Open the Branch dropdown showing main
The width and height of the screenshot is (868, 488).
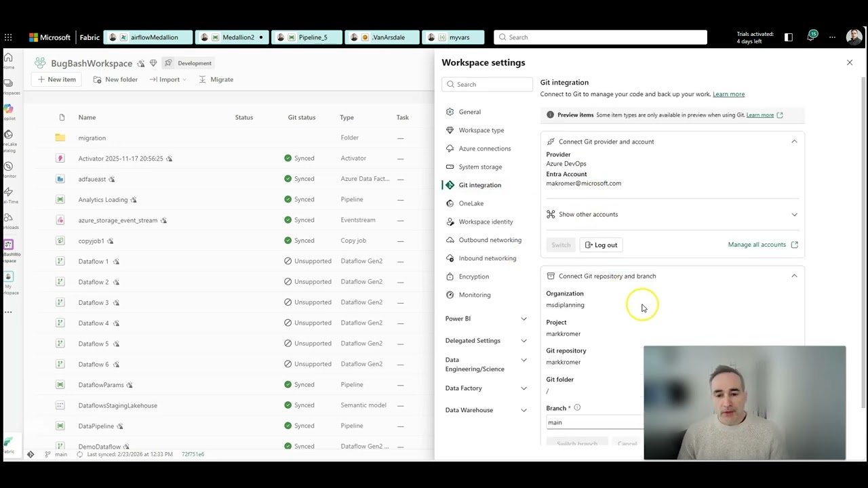pos(595,422)
